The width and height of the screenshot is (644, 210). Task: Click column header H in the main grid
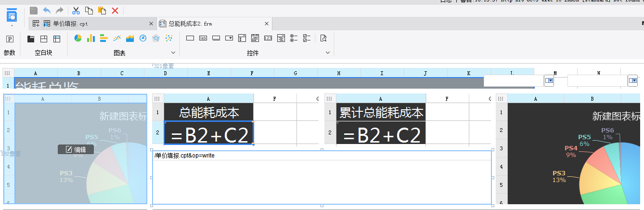click(x=339, y=73)
